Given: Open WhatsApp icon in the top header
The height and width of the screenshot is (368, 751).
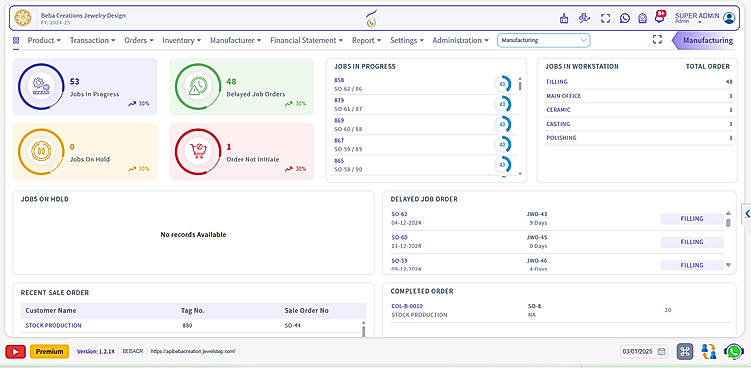Looking at the screenshot, I should (625, 18).
